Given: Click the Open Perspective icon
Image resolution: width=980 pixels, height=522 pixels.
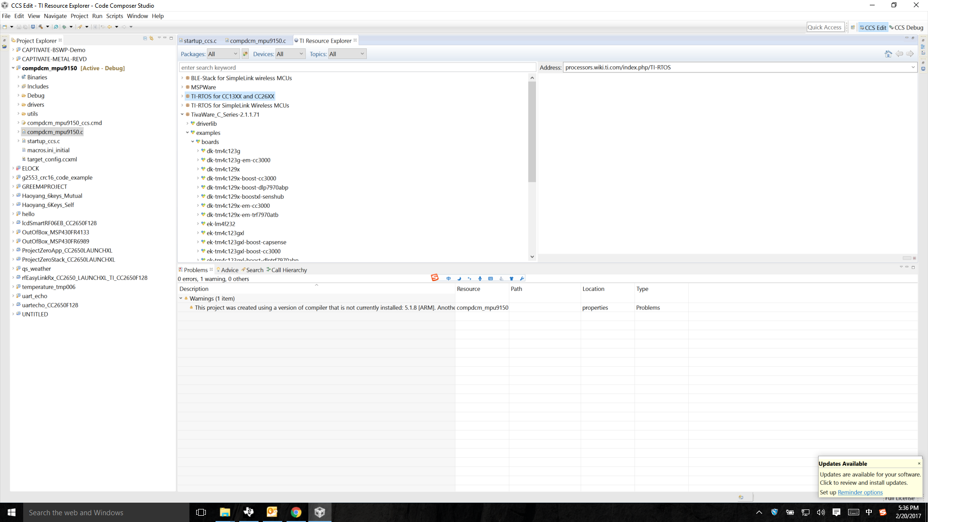Looking at the screenshot, I should click(853, 28).
